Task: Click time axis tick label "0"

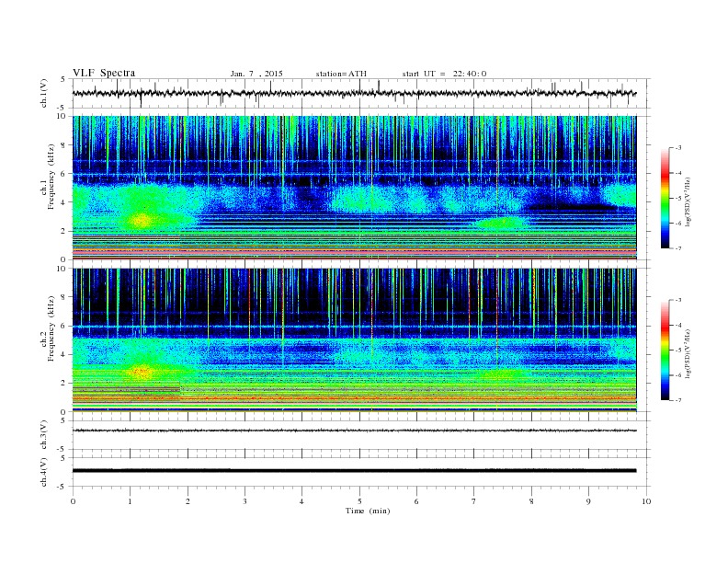Action: (73, 501)
